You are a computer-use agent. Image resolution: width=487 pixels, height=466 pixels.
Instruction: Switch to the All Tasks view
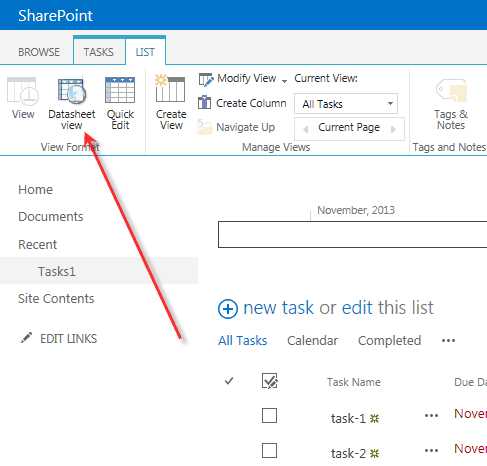(243, 341)
